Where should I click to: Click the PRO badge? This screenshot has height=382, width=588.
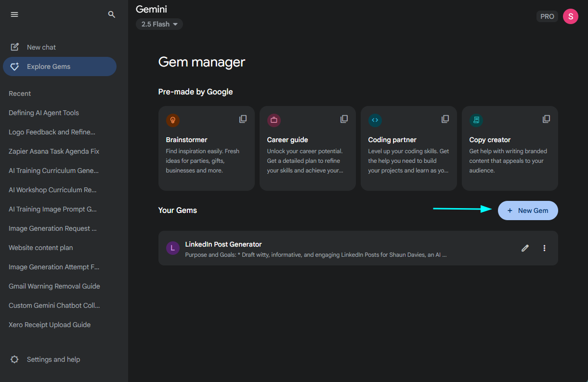[547, 16]
